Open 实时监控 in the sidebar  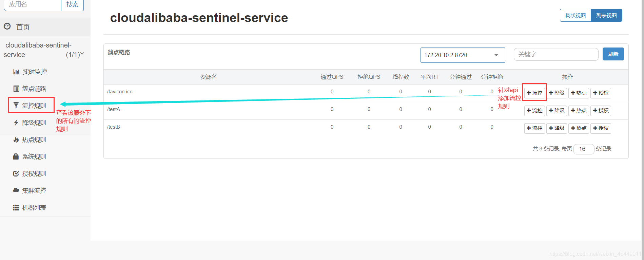click(x=35, y=72)
